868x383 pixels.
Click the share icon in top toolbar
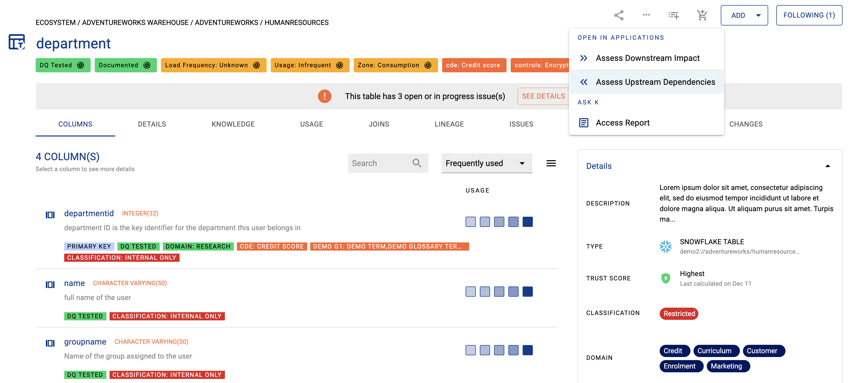(x=619, y=15)
